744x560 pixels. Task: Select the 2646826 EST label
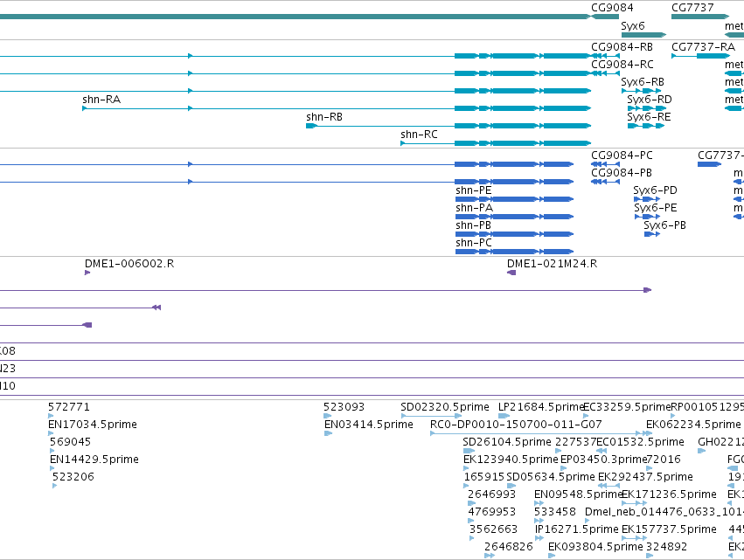[509, 547]
